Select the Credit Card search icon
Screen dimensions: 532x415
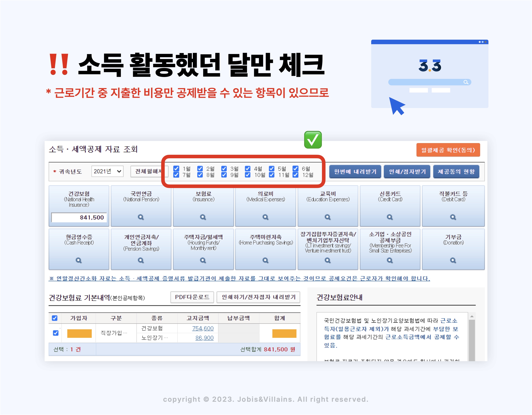coord(390,217)
